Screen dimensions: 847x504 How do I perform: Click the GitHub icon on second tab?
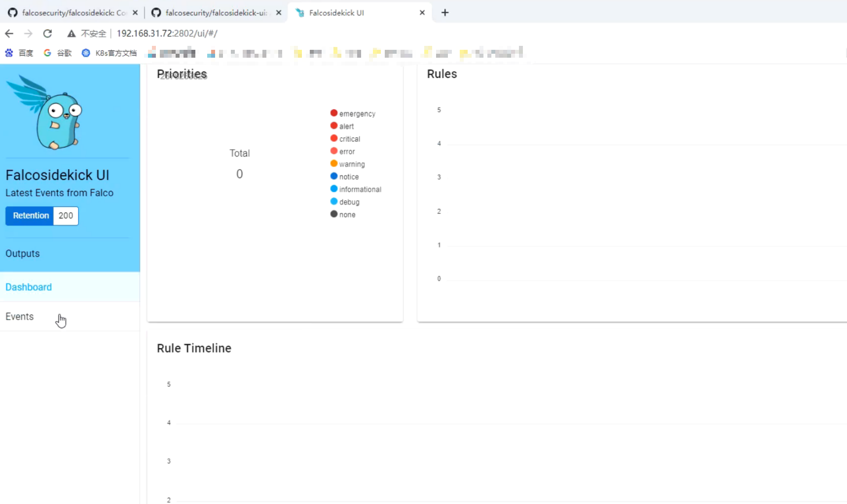pos(156,13)
